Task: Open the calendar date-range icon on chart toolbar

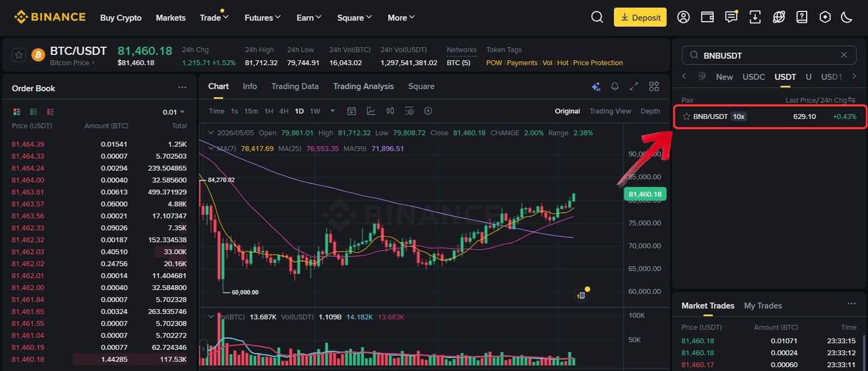Action: tap(352, 111)
